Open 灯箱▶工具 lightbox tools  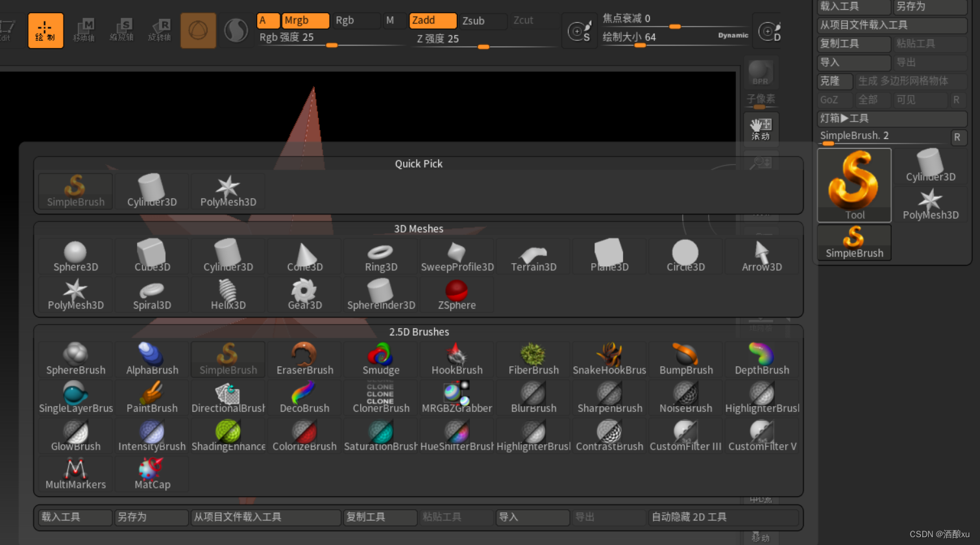(892, 119)
